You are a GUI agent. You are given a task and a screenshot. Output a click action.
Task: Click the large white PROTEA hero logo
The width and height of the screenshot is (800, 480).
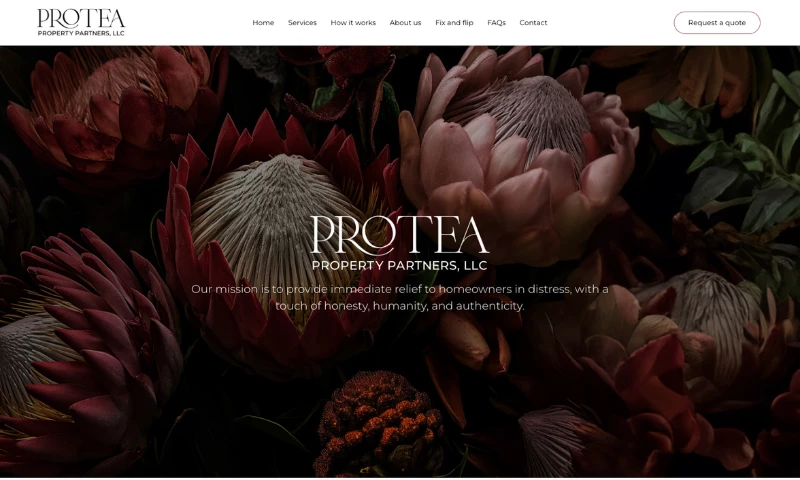tap(399, 235)
